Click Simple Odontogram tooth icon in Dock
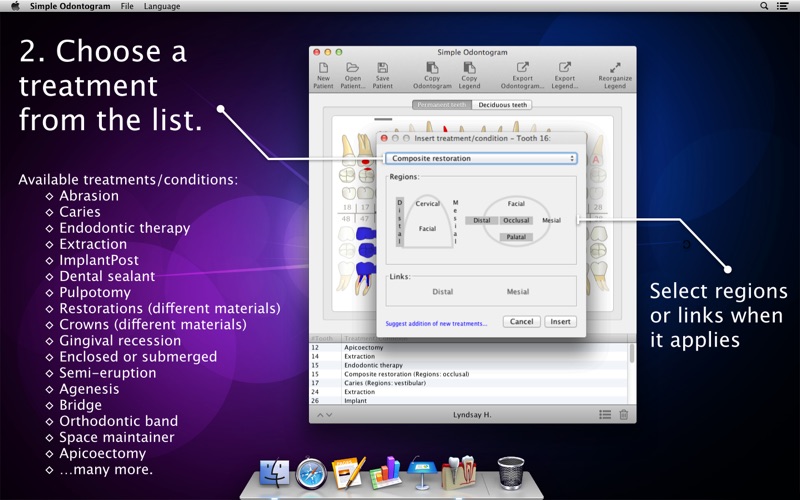Viewport: 800px width, 500px height. (459, 472)
